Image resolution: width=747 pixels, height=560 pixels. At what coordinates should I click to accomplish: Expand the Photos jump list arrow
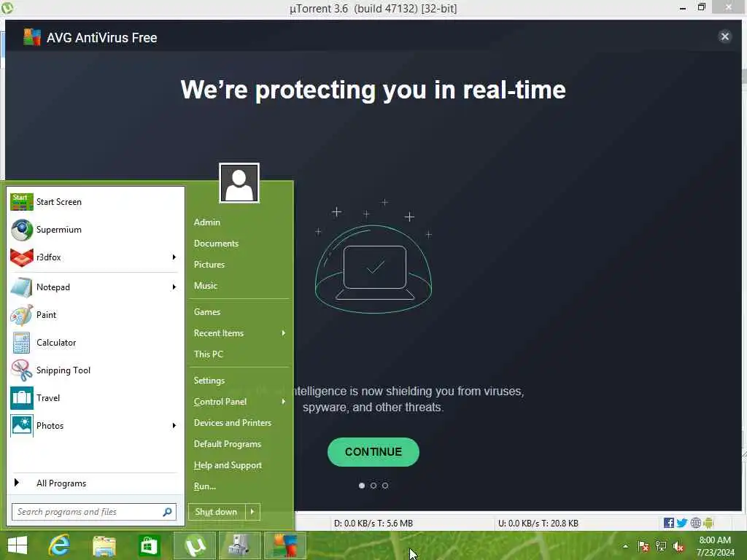[174, 425]
